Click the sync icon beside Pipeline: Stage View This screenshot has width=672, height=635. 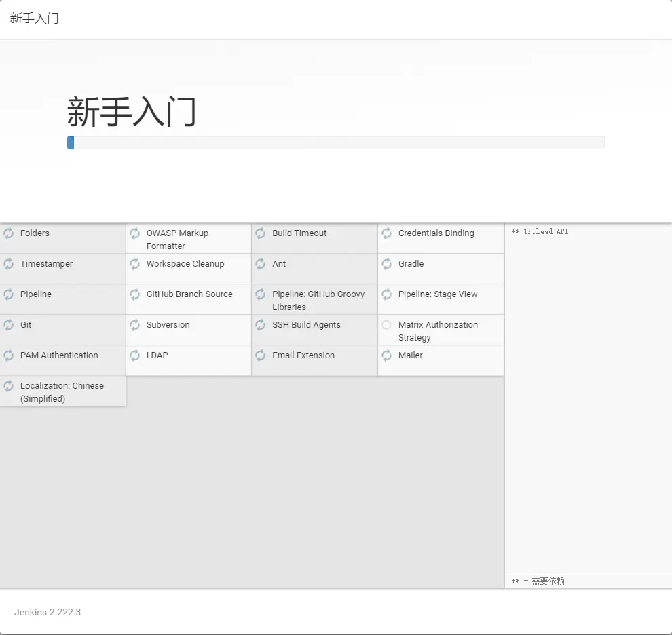click(x=387, y=294)
